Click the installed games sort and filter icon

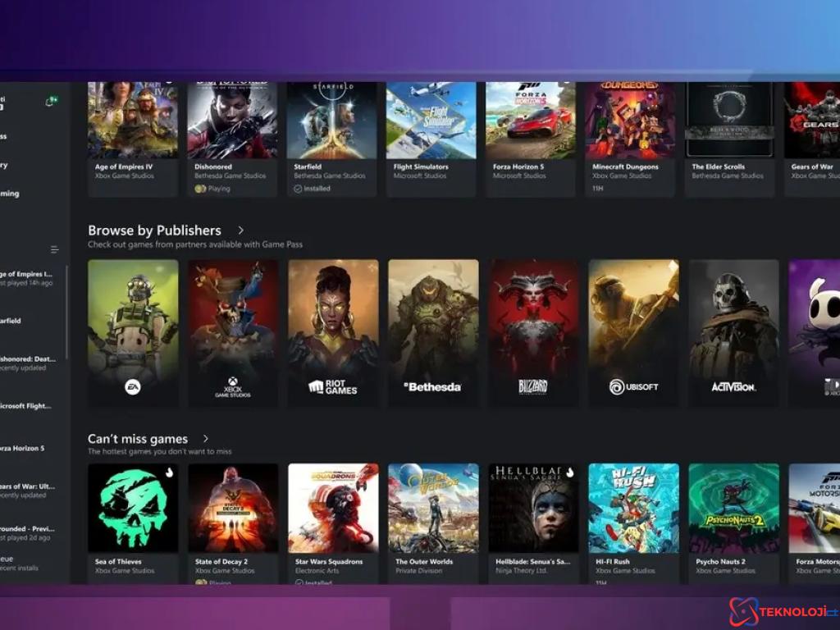(55, 249)
